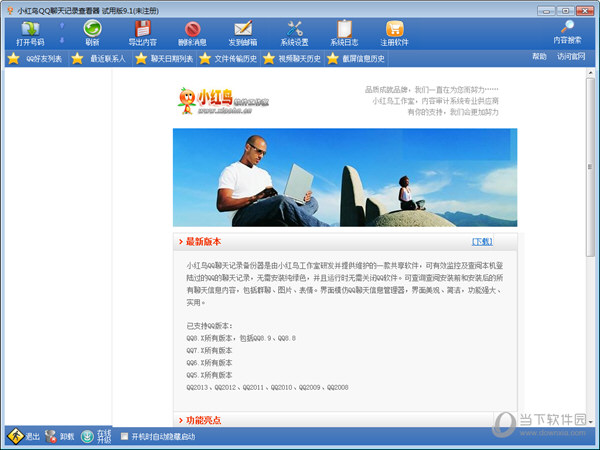Enable 开机时自动隐藏启动 checkbox
Viewport: 600px width, 450px height.
(x=124, y=436)
